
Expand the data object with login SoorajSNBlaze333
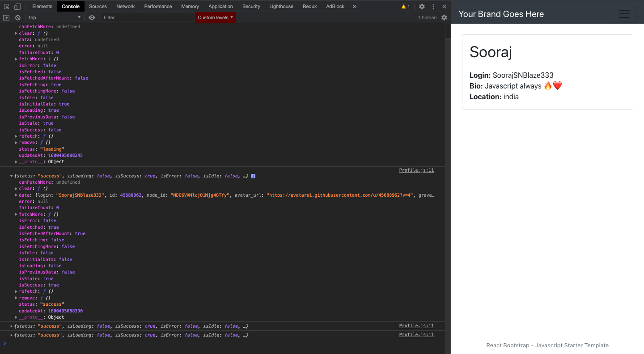point(17,195)
